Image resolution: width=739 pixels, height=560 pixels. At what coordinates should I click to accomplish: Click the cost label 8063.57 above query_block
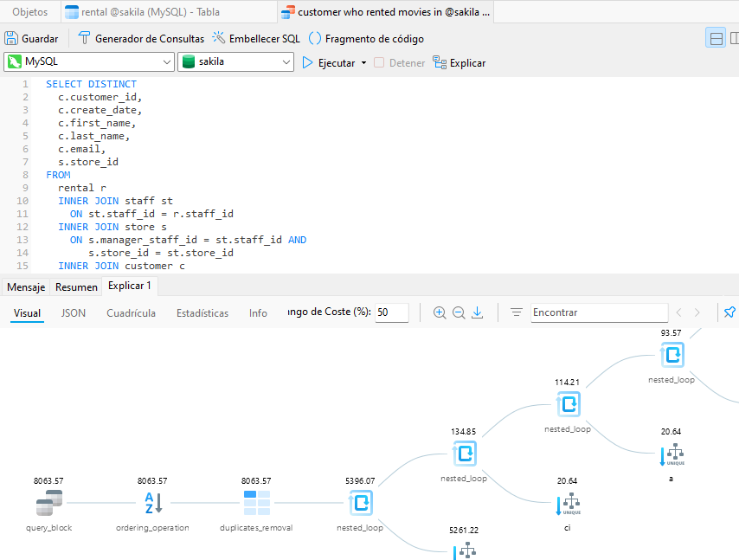point(48,481)
